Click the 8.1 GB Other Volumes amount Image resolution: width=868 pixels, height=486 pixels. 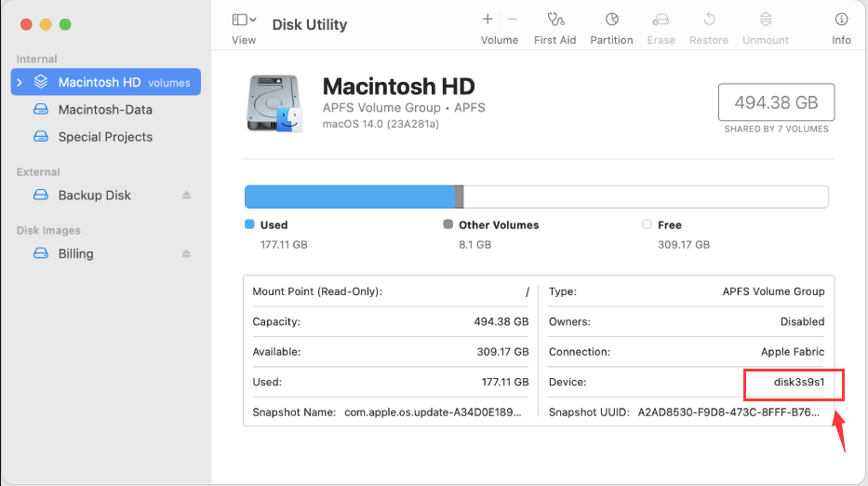(x=475, y=244)
